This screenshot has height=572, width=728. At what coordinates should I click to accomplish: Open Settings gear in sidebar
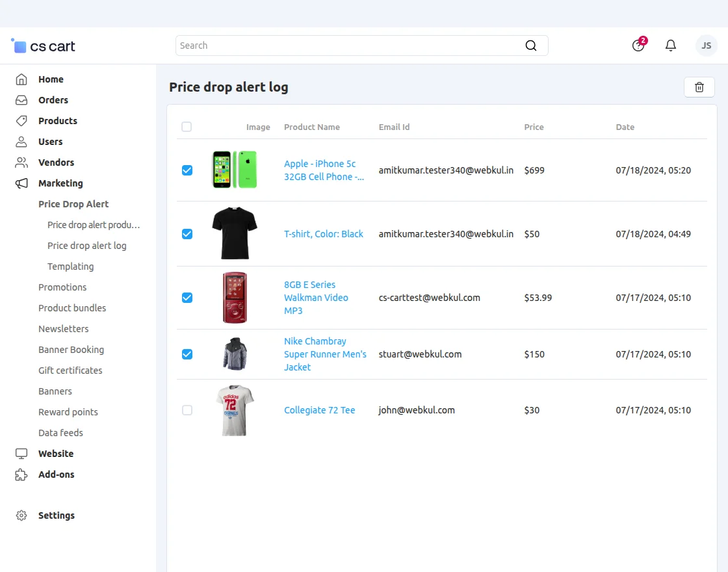click(21, 515)
